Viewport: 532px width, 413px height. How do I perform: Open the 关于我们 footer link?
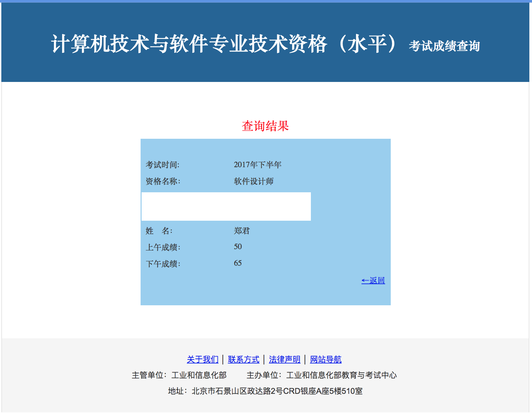tap(203, 359)
